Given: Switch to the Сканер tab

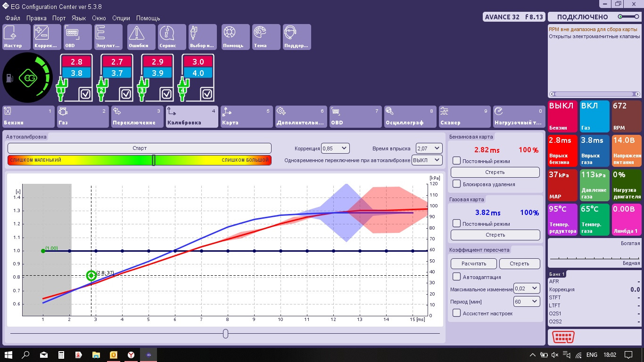Looking at the screenshot, I should 464,116.
